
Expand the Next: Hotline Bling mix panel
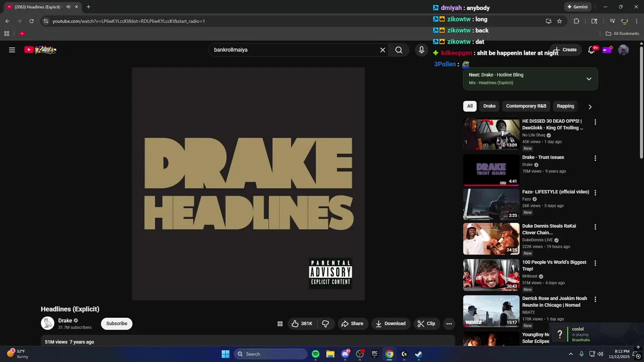coord(589,79)
